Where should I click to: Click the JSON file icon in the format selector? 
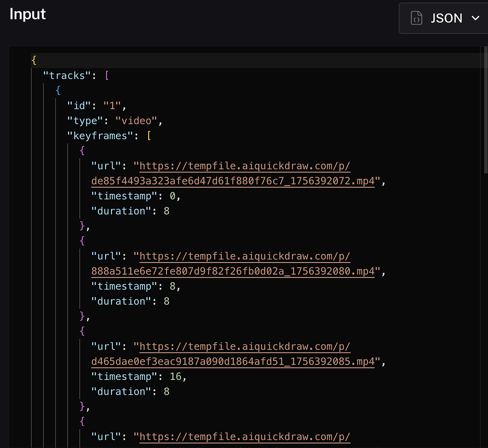(x=416, y=18)
